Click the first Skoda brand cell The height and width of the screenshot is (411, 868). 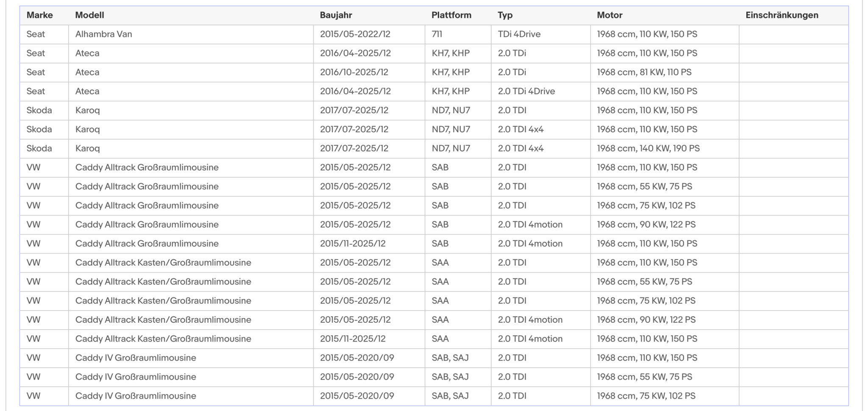(44, 110)
